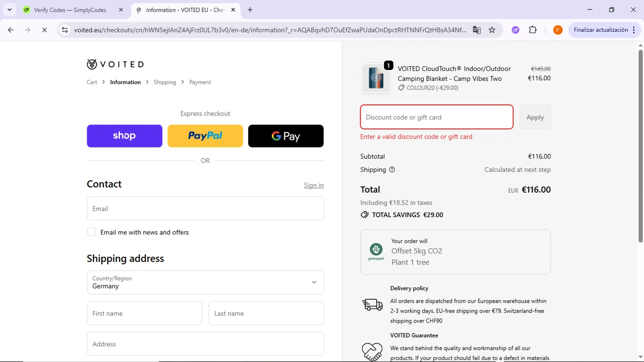Click the 'Offset 5kg CO2' text
Viewport: 644px width, 362px height.
[416, 251]
